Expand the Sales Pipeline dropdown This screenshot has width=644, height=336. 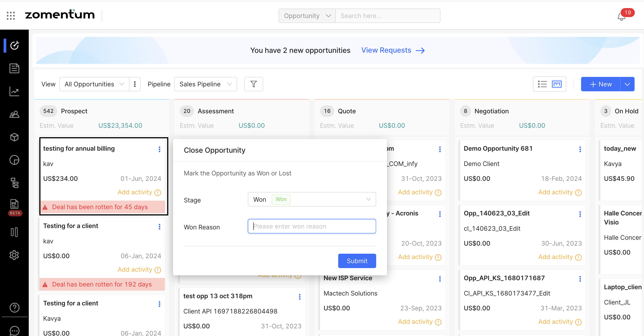pos(205,84)
